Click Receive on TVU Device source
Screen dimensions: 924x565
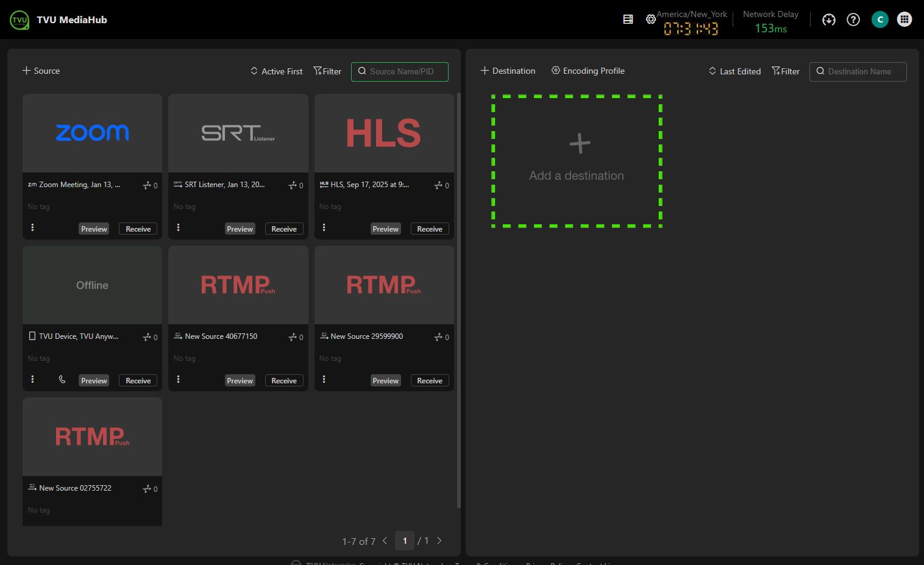coord(138,380)
